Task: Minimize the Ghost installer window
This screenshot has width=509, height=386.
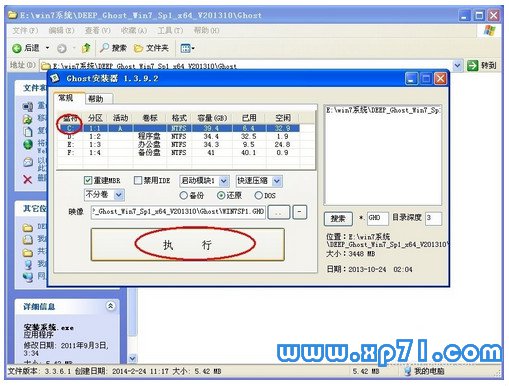Action: point(411,79)
